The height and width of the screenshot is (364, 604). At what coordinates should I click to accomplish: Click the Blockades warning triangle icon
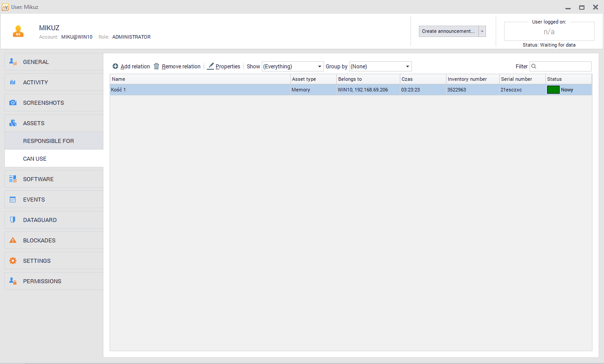[13, 241]
